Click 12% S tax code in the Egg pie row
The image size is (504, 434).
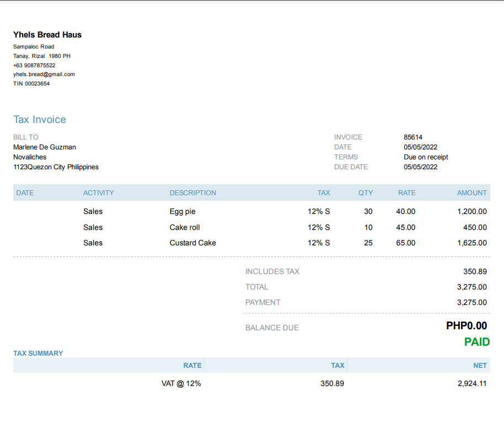(319, 212)
